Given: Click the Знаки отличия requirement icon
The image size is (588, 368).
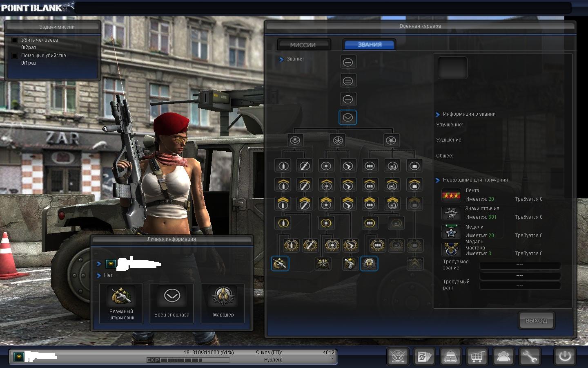Looking at the screenshot, I should [451, 213].
